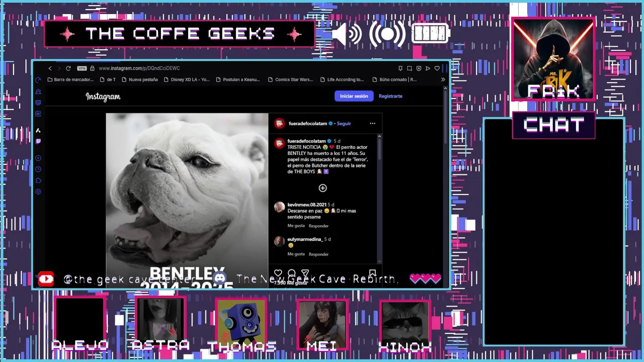Image resolution: width=644 pixels, height=362 pixels.
Task: Click the comments panel scrollbar
Action: tap(379, 149)
